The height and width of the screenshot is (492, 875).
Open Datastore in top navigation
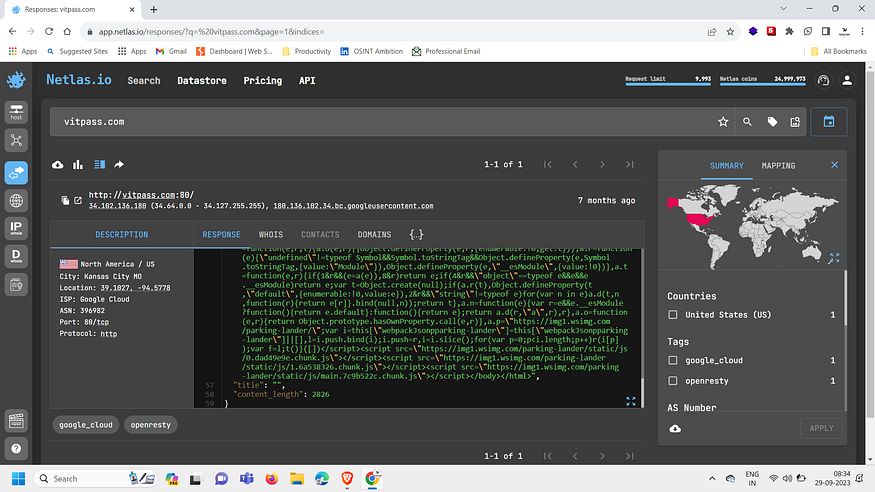coord(202,80)
